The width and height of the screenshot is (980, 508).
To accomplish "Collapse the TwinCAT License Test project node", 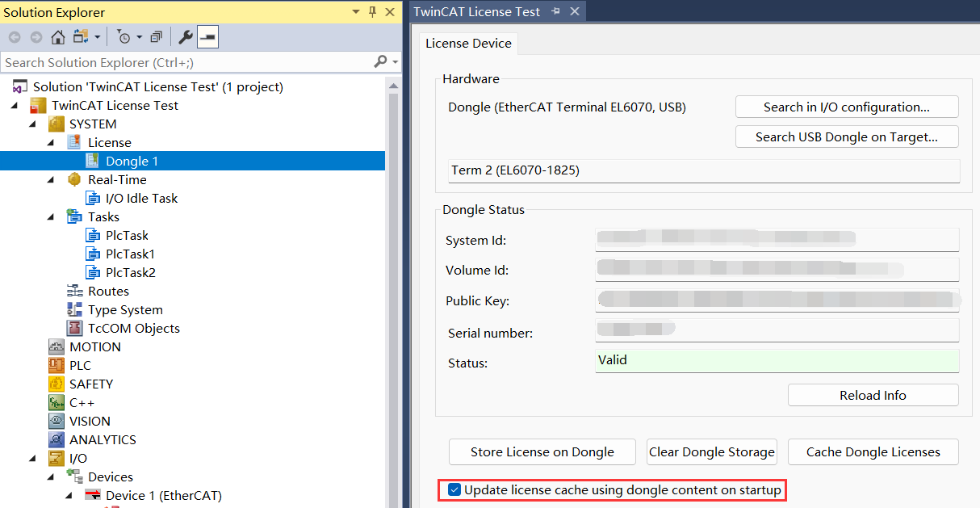I will [x=15, y=106].
